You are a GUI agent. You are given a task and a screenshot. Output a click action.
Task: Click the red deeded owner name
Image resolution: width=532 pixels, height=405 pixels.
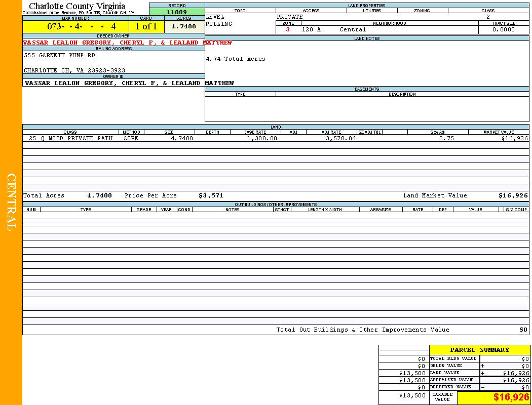click(127, 43)
